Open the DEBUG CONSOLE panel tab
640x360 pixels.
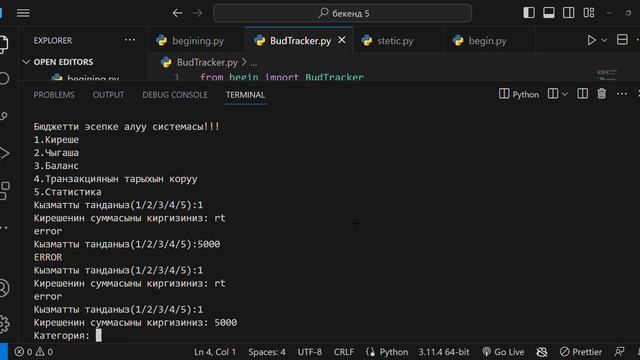pos(175,95)
